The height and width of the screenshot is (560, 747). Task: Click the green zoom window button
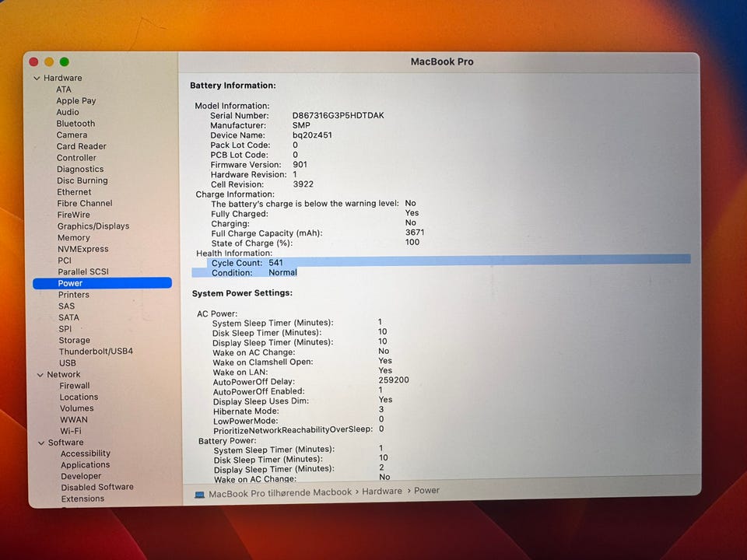tap(65, 62)
